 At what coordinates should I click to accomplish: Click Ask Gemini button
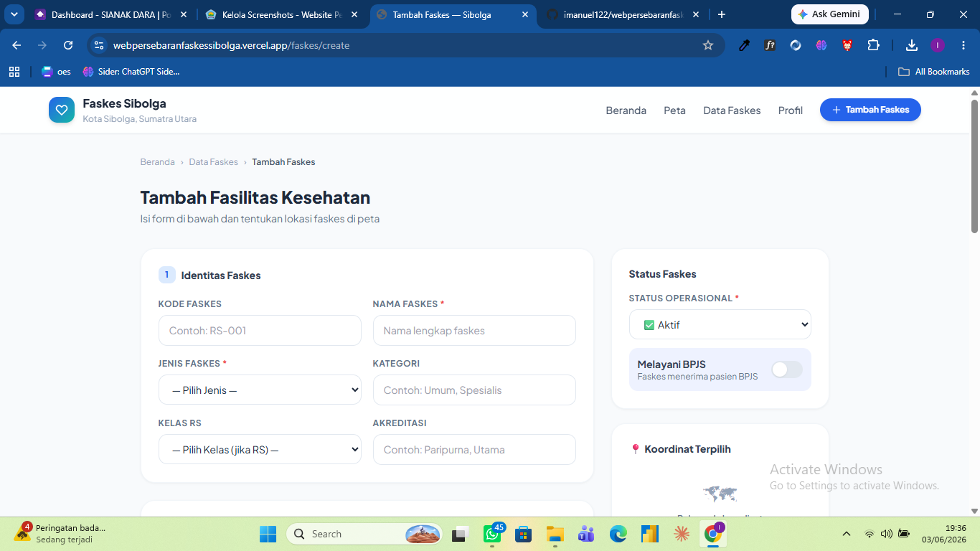829,14
